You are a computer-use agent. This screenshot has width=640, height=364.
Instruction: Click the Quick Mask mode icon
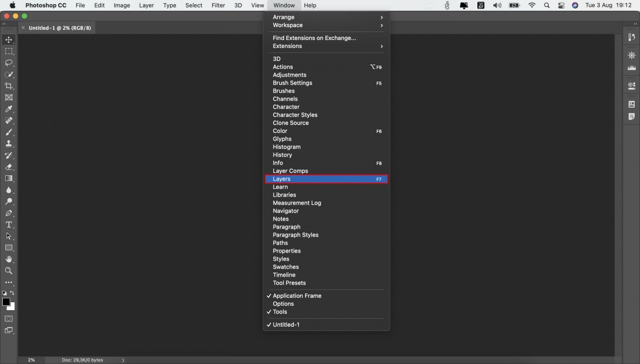click(x=9, y=319)
